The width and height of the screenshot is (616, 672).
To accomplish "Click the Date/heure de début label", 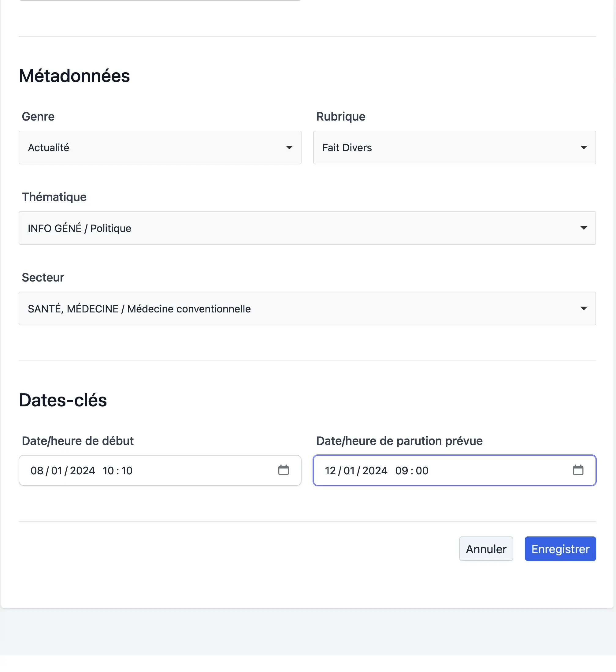I will point(78,441).
